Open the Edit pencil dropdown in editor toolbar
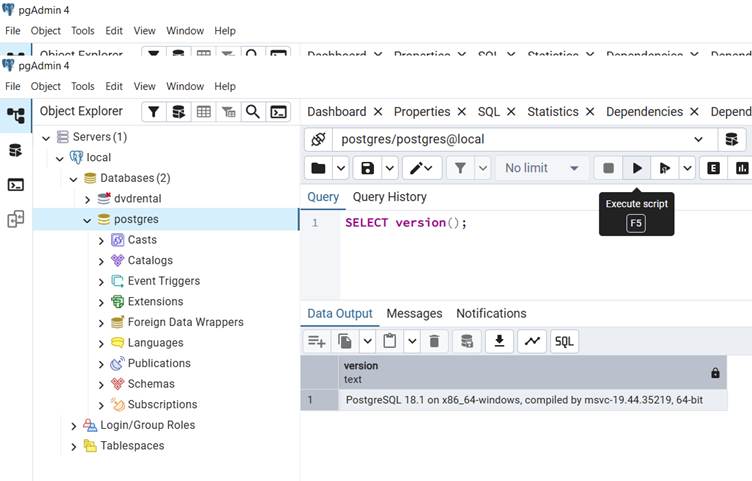The image size is (752, 481). point(422,168)
